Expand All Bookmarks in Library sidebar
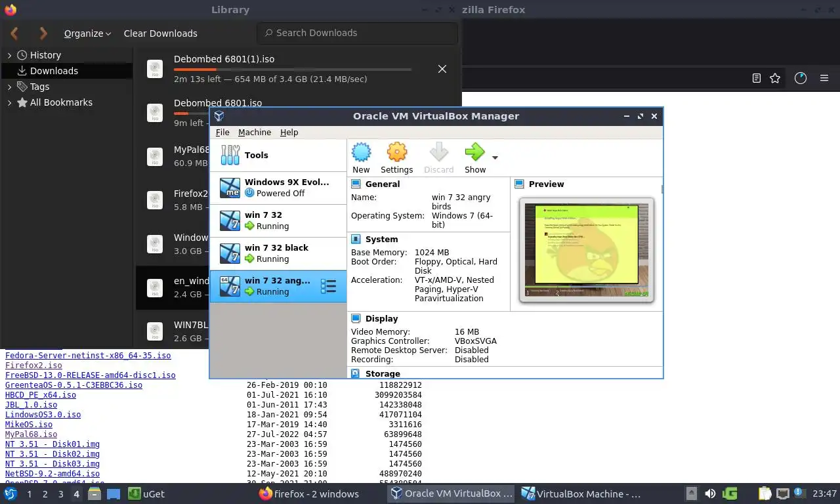Viewport: 840px width, 504px height. tap(9, 102)
